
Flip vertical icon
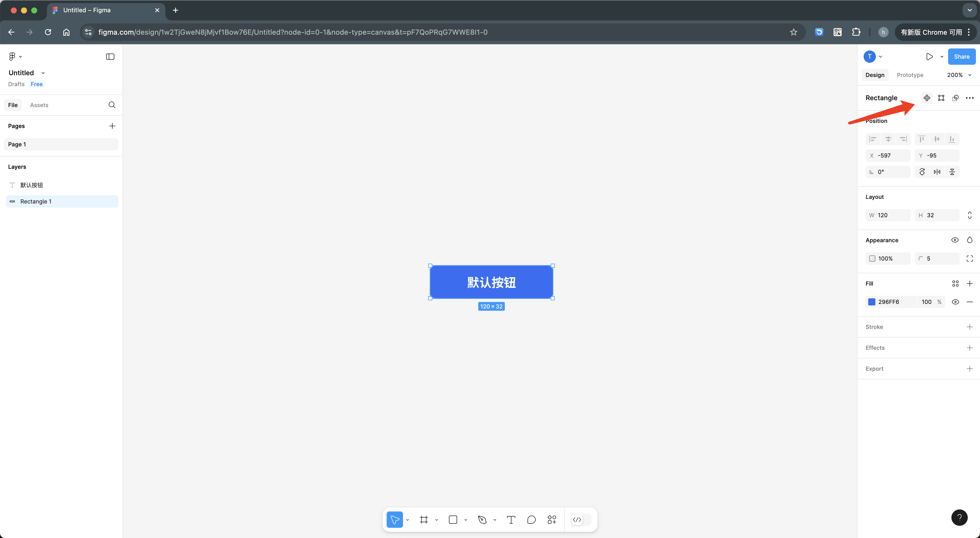[x=952, y=172]
